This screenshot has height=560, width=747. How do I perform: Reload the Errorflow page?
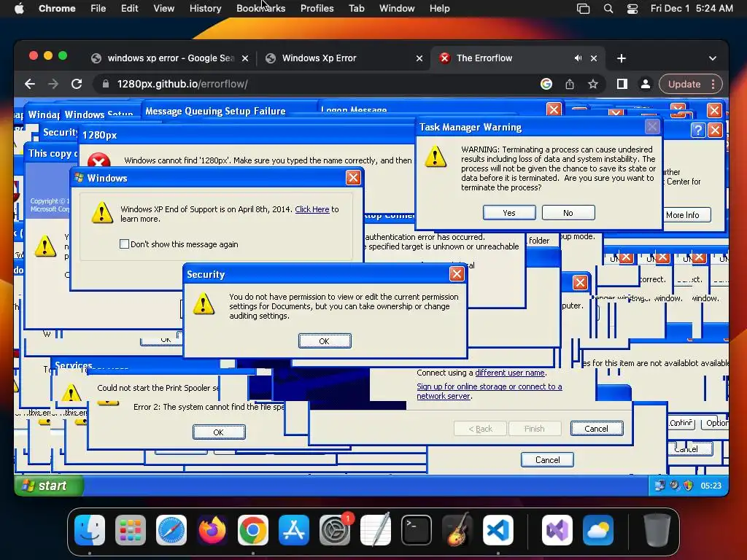[x=77, y=85]
